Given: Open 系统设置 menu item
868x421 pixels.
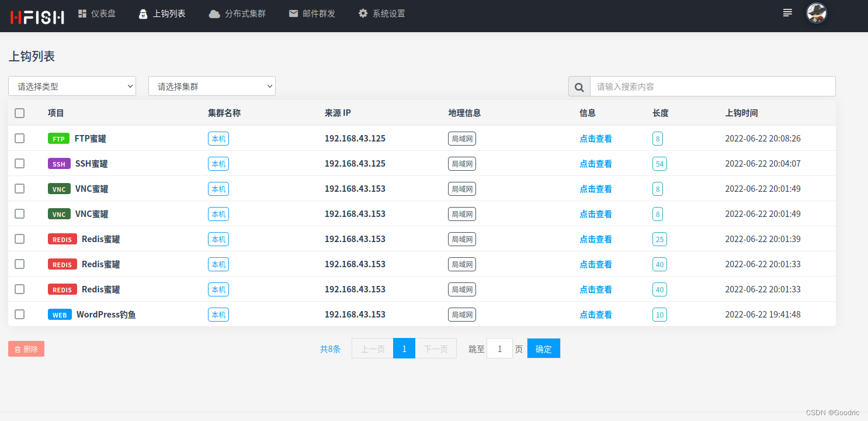Looking at the screenshot, I should (x=382, y=13).
